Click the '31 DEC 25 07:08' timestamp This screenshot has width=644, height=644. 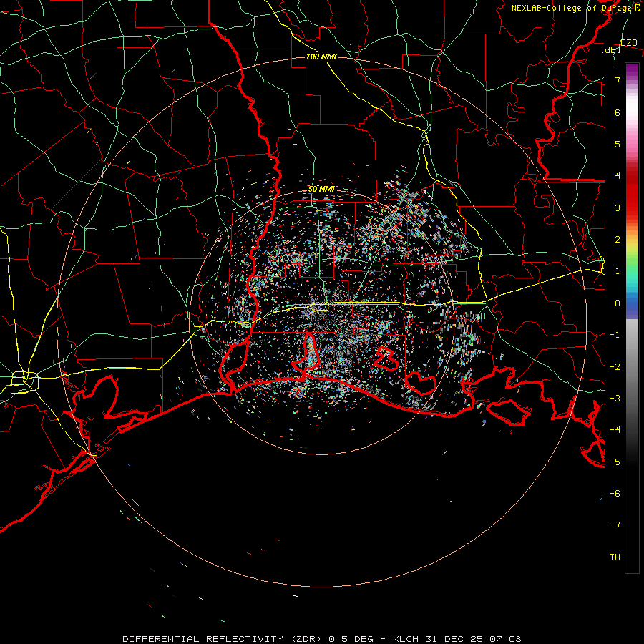tap(472, 639)
